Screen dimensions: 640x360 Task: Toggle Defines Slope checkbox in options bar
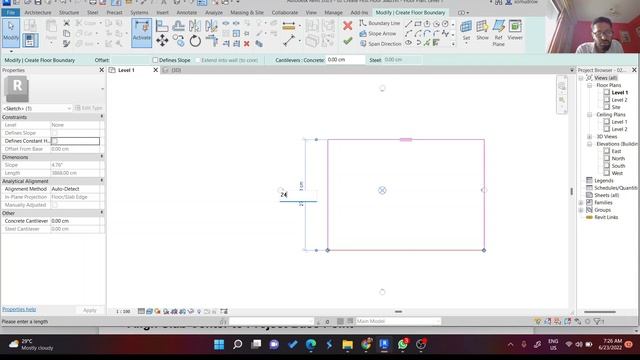coord(155,60)
